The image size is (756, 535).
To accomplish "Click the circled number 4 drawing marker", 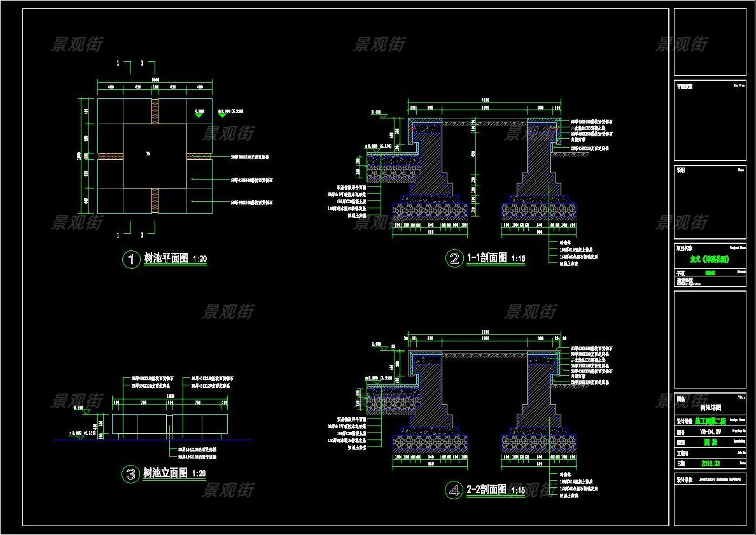I will 454,490.
